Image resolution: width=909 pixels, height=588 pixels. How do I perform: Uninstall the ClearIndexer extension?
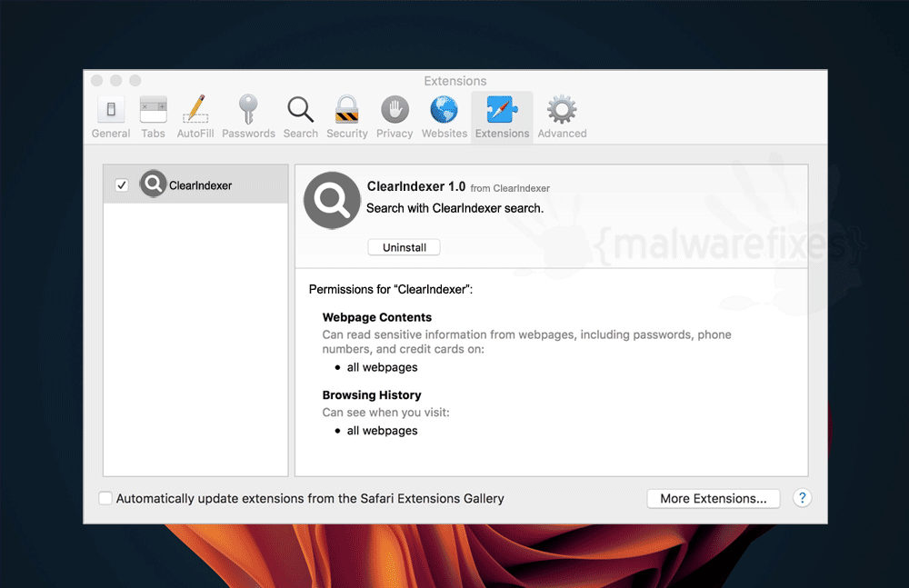[x=405, y=247]
